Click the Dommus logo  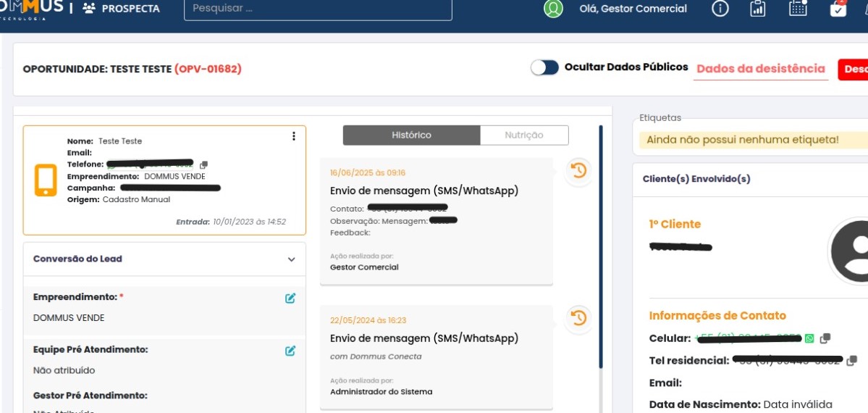point(32,9)
